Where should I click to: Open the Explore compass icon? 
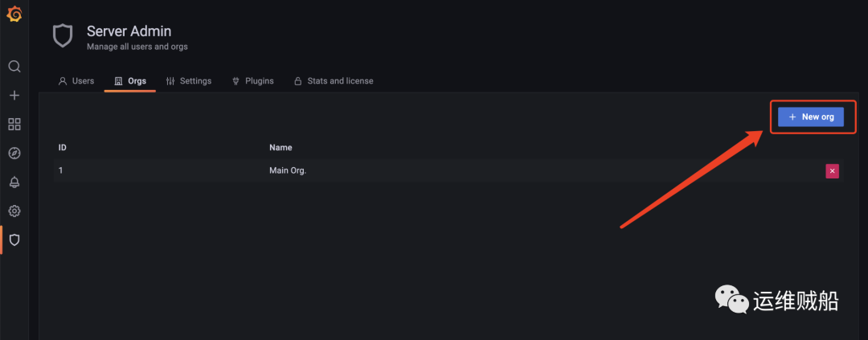point(14,154)
